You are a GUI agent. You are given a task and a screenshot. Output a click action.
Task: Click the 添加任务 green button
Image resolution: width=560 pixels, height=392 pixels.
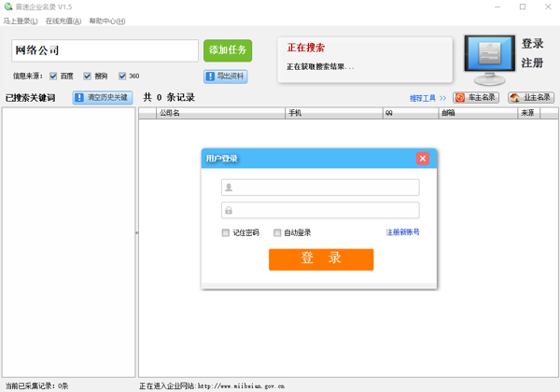(x=228, y=50)
